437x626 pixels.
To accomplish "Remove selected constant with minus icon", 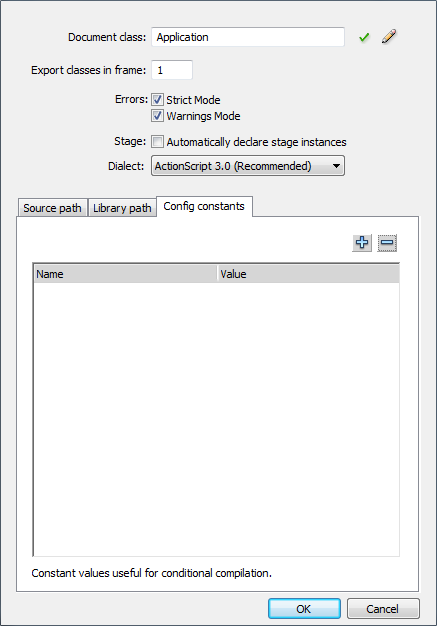I will point(387,243).
